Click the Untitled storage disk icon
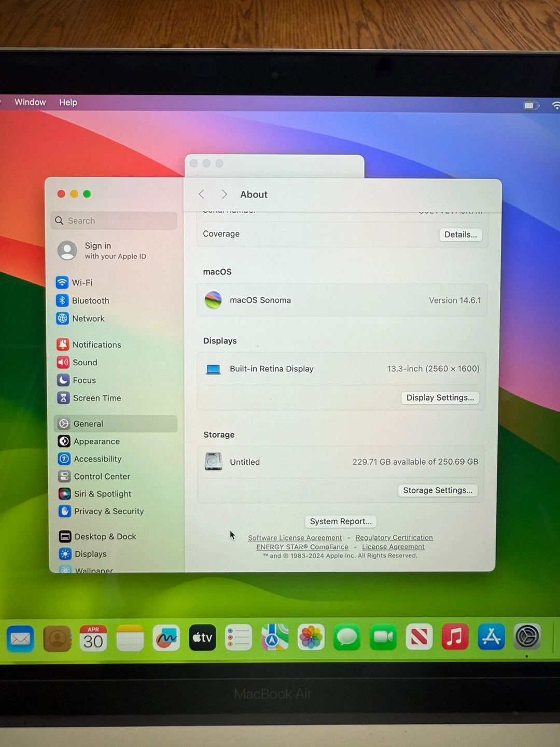The image size is (560, 747). [213, 461]
